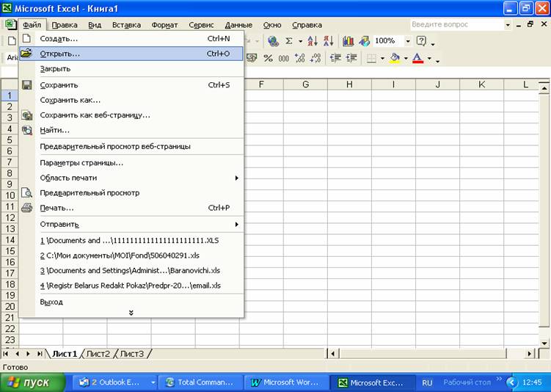Sort descending with the Я-A toolbar icon
The width and height of the screenshot is (551, 392).
pyautogui.click(x=328, y=41)
